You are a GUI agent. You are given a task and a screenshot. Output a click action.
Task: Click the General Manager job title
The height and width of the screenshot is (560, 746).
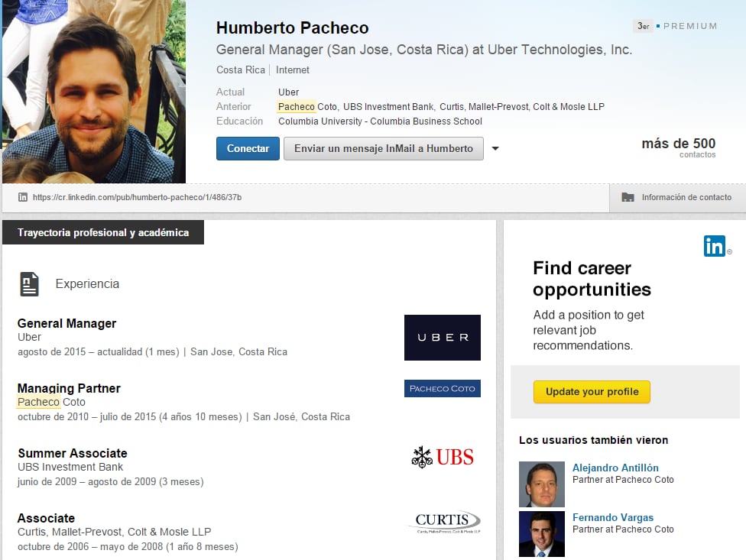pos(67,323)
